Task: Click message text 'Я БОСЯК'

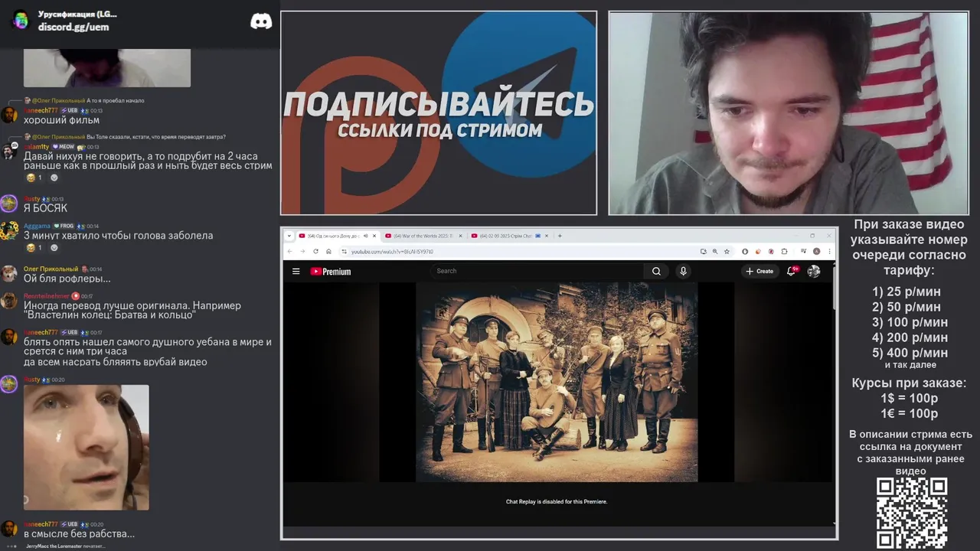Action: pos(45,208)
